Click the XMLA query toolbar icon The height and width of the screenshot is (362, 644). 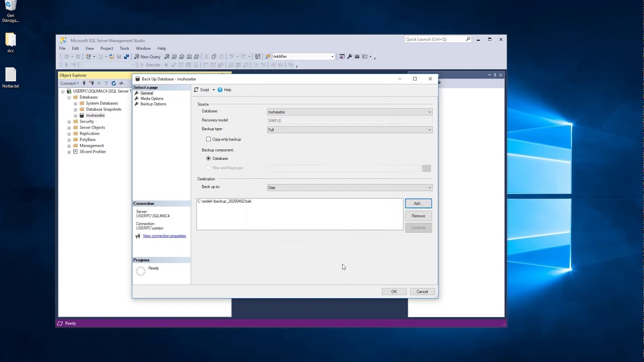(189, 57)
